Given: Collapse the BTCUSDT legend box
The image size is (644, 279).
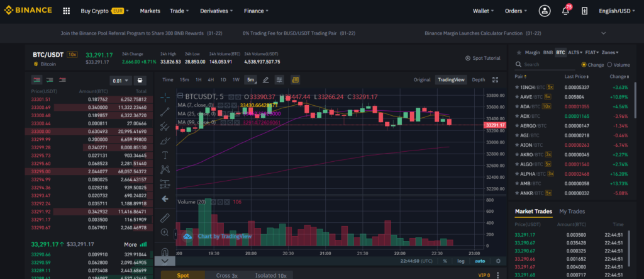Looking at the screenshot, I should pyautogui.click(x=180, y=96).
